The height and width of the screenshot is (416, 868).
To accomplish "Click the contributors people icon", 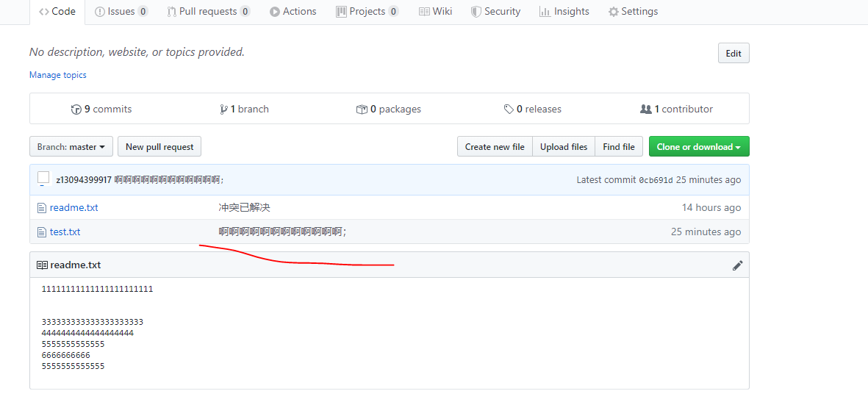I will (646, 109).
